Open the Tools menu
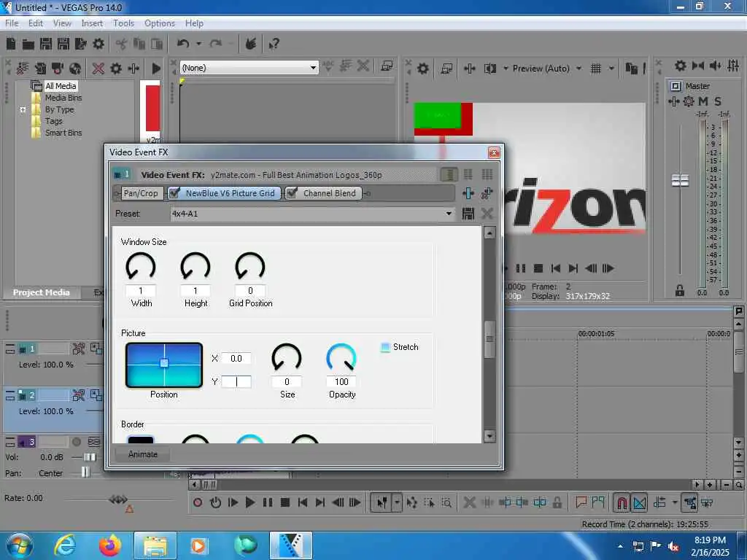 123,23
